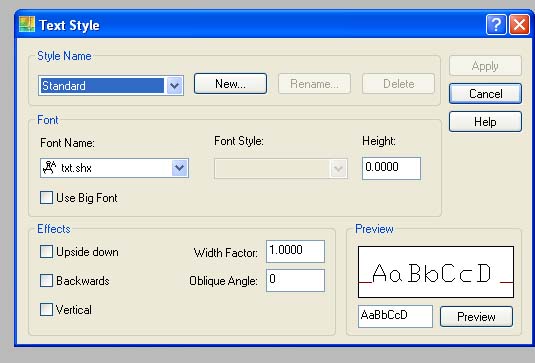Viewport: 535px width, 363px height.
Task: Expand the Style Name dropdown arrow
Action: tap(174, 85)
